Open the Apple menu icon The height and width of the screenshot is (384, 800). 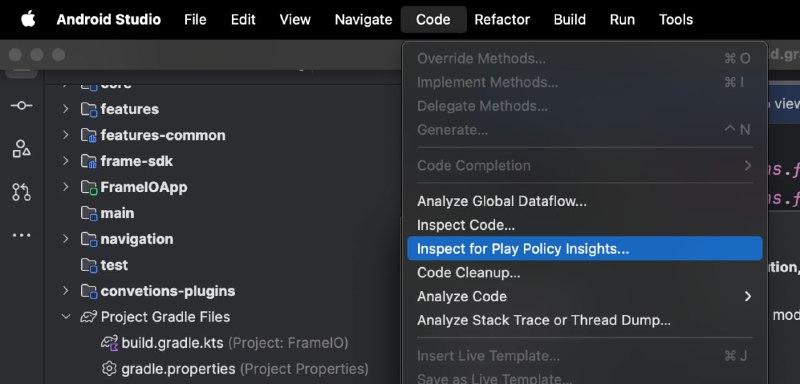[28, 19]
